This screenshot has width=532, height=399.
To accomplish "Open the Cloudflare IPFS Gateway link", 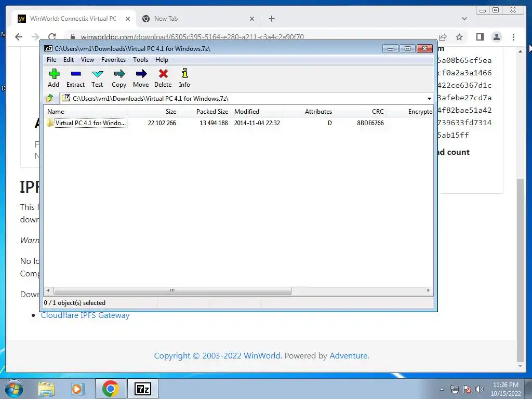I will click(x=85, y=315).
